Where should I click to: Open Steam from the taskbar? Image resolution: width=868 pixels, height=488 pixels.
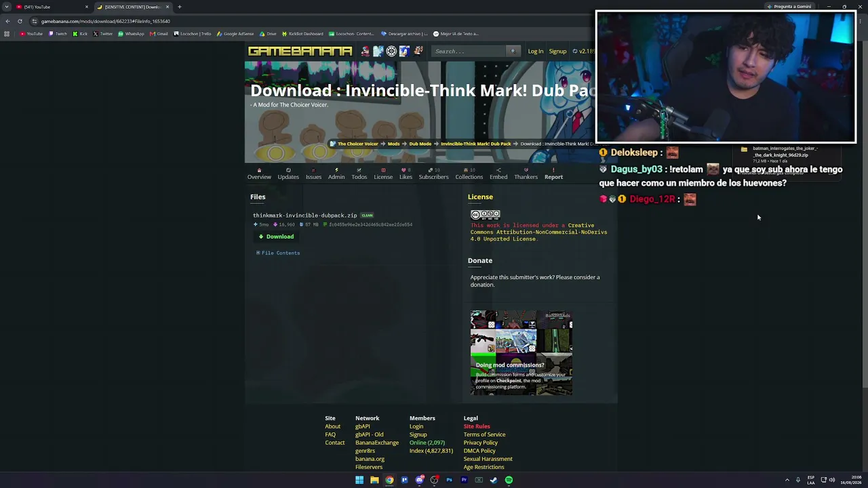(x=494, y=480)
